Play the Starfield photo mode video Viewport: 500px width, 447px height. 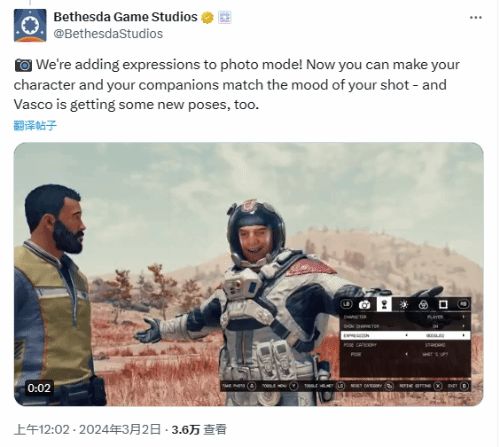point(249,274)
